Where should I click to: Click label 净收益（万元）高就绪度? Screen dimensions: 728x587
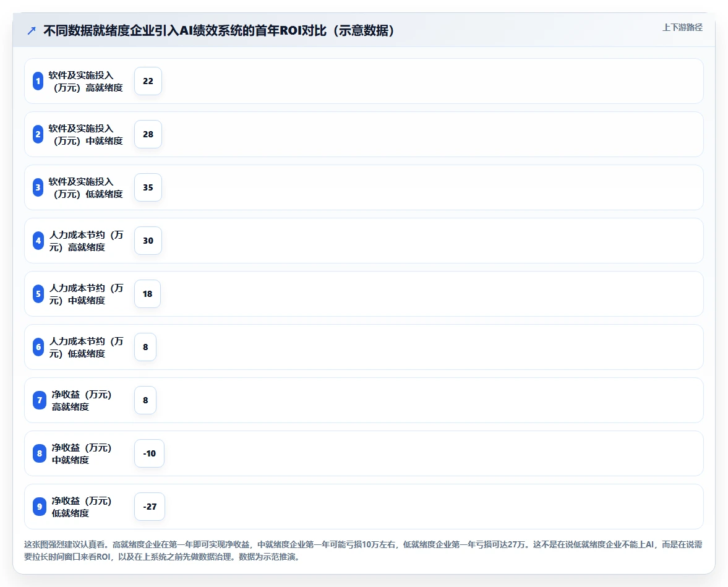pos(82,400)
